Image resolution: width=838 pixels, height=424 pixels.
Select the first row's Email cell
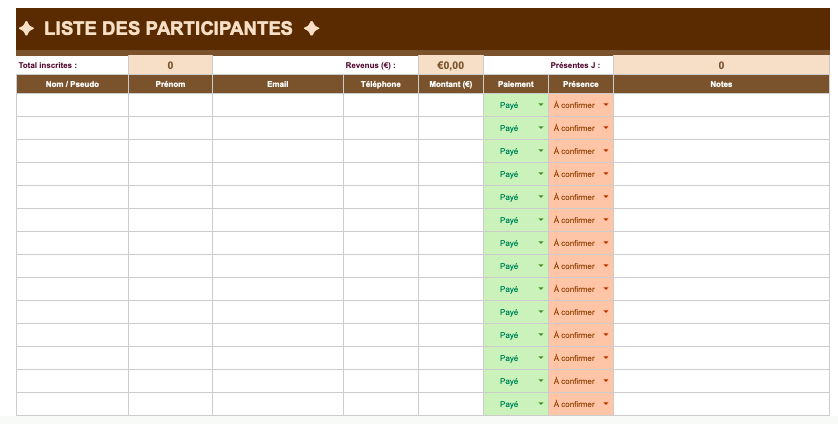click(x=278, y=105)
